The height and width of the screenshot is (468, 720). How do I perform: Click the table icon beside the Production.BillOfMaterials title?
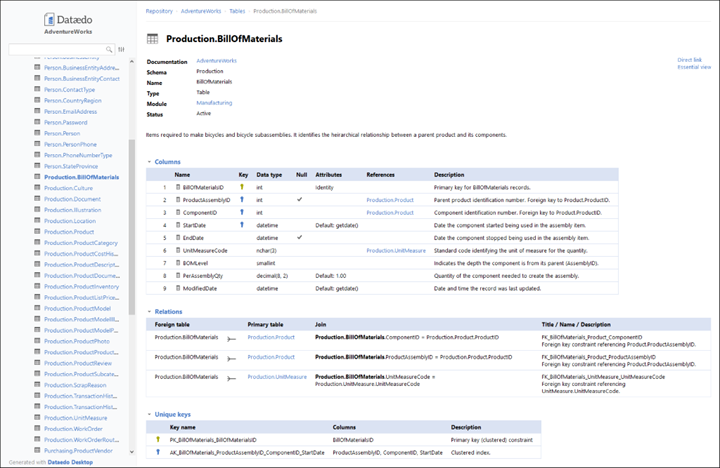tap(152, 39)
